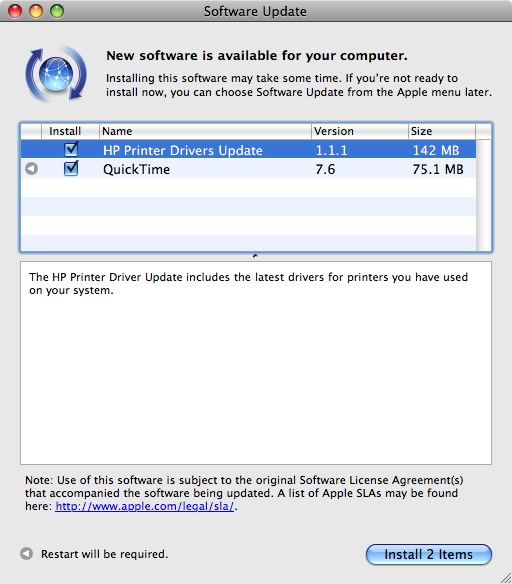Click the Software Update globe icon

click(x=56, y=74)
